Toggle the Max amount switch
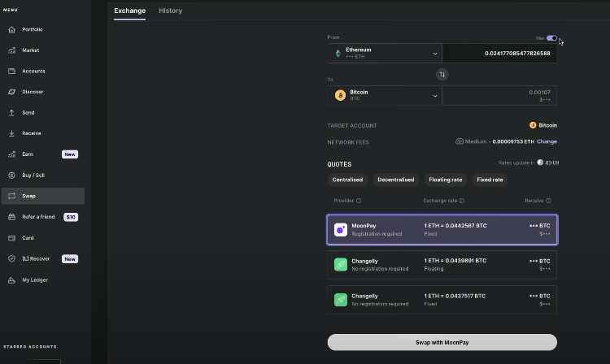Screen dimensions: 610x364 [x=551, y=38]
